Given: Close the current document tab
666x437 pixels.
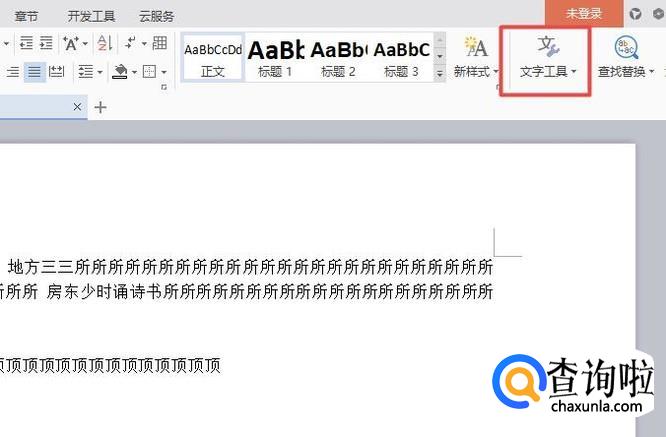Looking at the screenshot, I should (78, 107).
